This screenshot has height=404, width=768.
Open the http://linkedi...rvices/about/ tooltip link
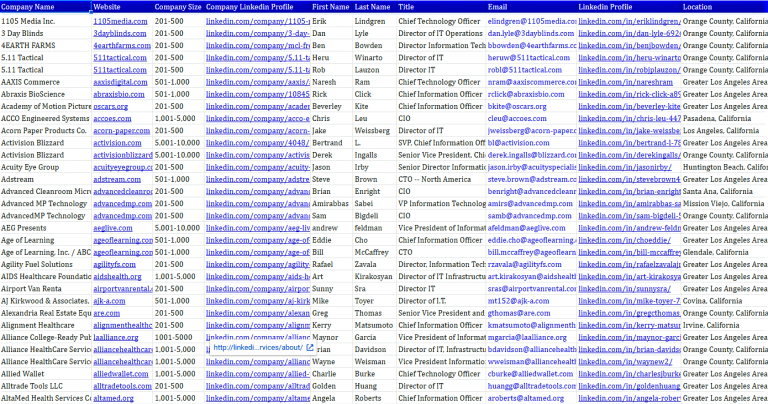click(x=258, y=348)
